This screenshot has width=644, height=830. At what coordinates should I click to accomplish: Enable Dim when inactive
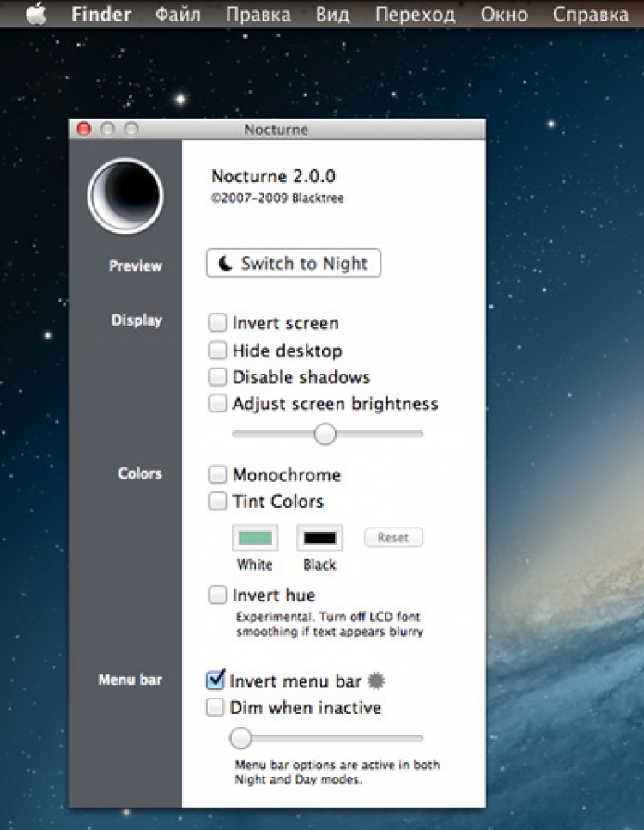coord(216,708)
